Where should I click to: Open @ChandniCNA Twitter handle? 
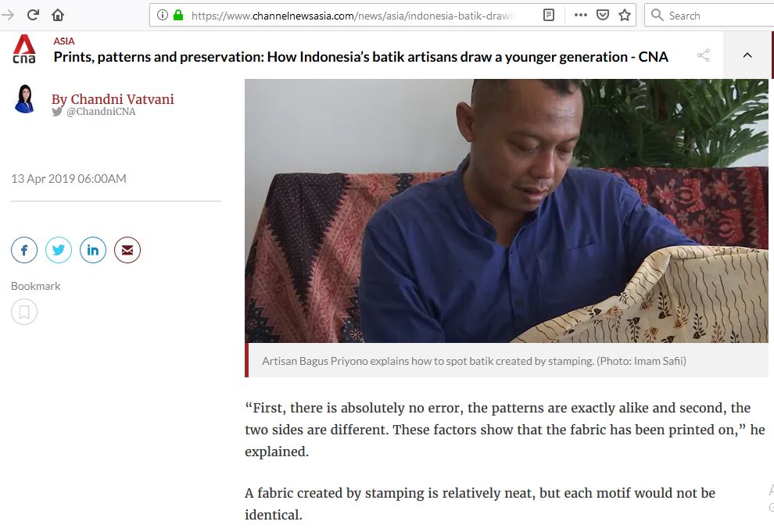pyautogui.click(x=101, y=112)
